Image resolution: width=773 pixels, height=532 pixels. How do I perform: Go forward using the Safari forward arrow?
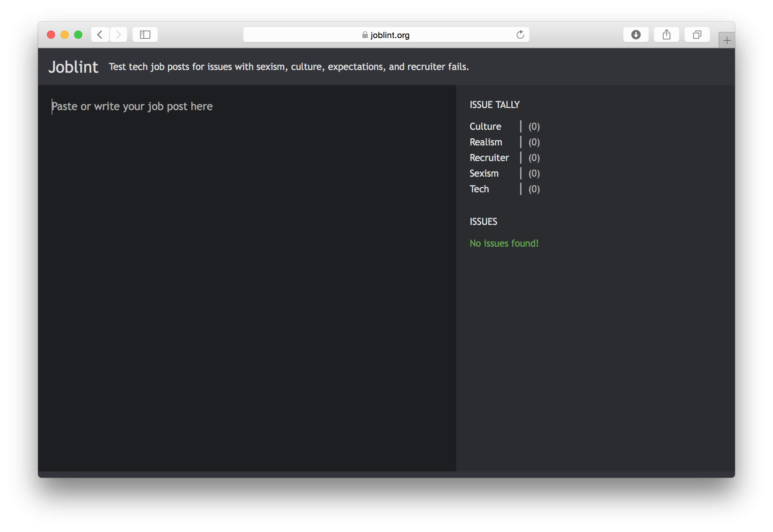(x=118, y=35)
